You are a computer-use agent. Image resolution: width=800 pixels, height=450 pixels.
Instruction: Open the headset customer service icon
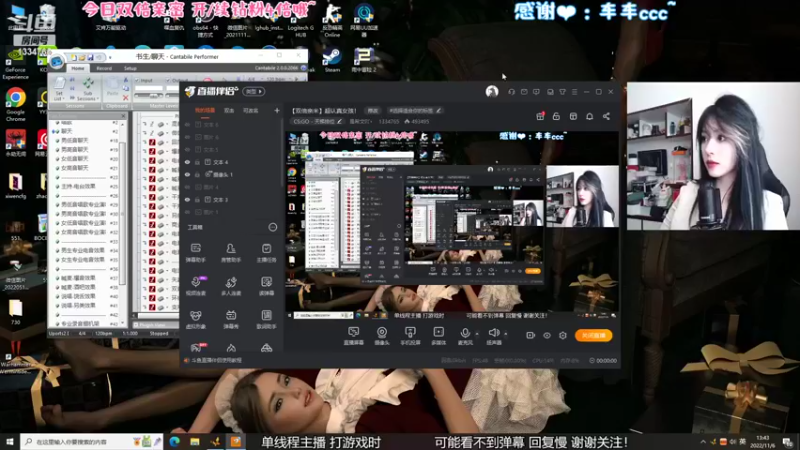[511, 92]
